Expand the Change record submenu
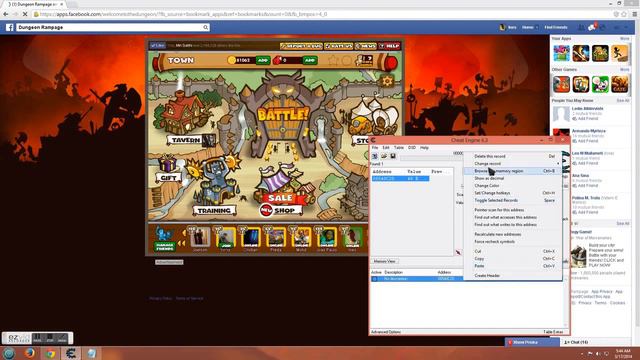 pyautogui.click(x=512, y=164)
